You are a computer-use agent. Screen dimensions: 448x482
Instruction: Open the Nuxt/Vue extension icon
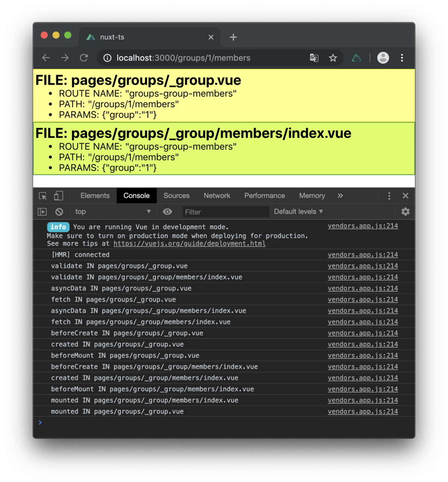356,58
